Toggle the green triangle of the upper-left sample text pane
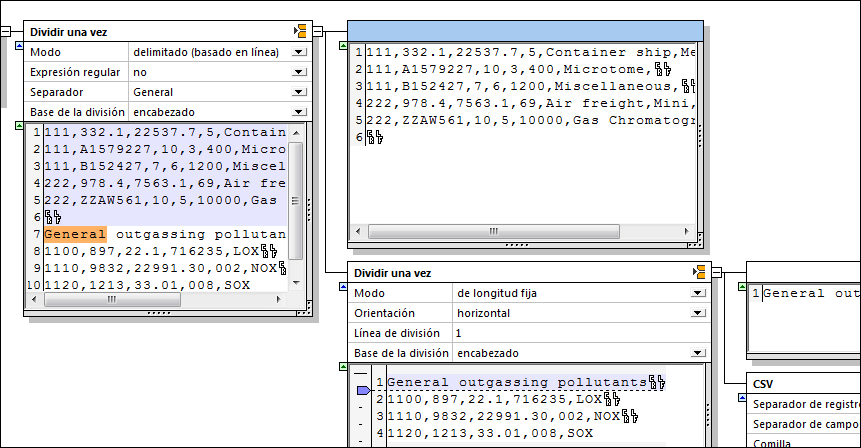This screenshot has height=448, width=861. pos(19,126)
